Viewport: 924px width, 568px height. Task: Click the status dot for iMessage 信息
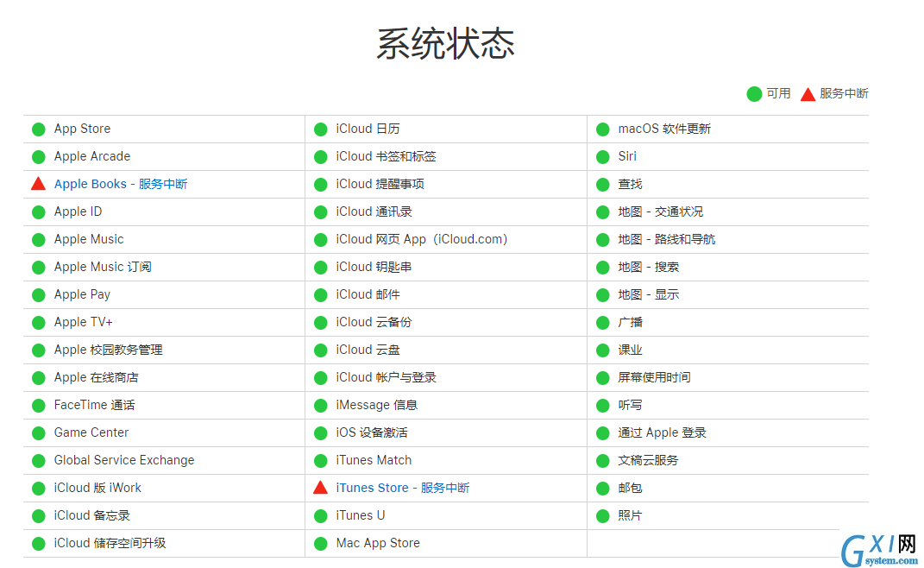pos(321,405)
